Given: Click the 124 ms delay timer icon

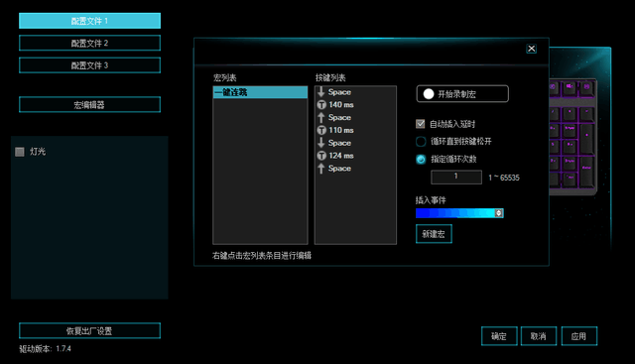Looking at the screenshot, I should tap(321, 156).
